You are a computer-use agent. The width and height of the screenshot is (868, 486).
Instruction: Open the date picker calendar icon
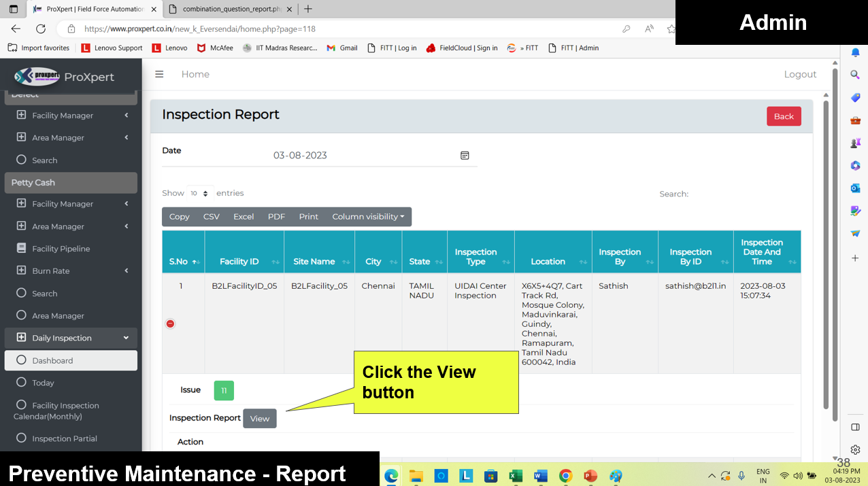(x=465, y=156)
